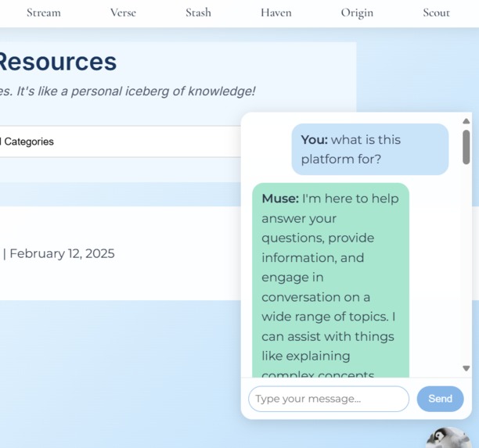The image size is (479, 448).
Task: Click the chat scrollbar up arrow
Action: click(x=466, y=121)
